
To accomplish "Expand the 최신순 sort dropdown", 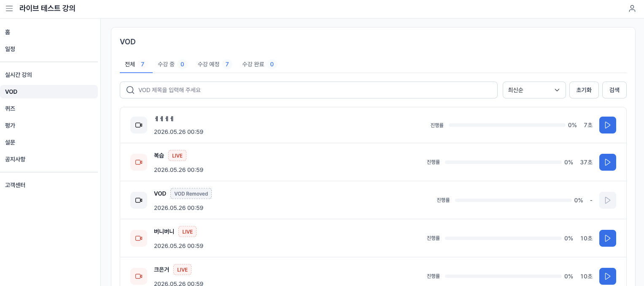I will 534,90.
